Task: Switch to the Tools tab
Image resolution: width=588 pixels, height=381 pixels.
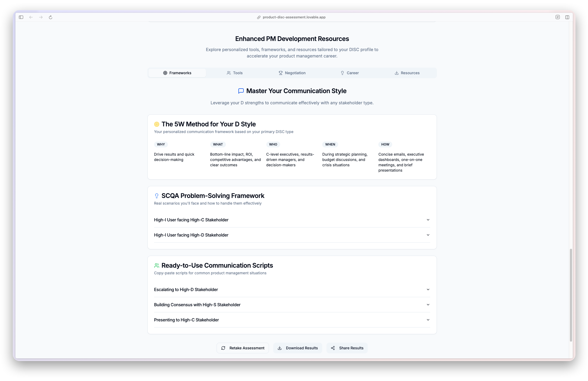Action: point(235,73)
